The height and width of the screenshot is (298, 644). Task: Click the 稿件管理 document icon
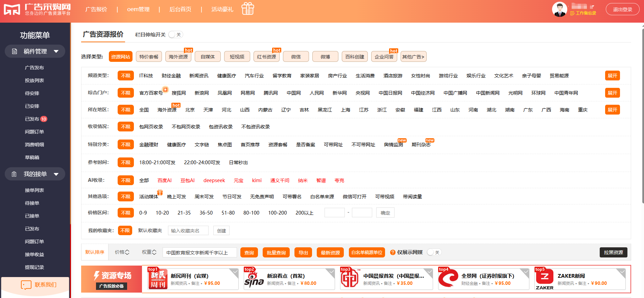coord(15,51)
